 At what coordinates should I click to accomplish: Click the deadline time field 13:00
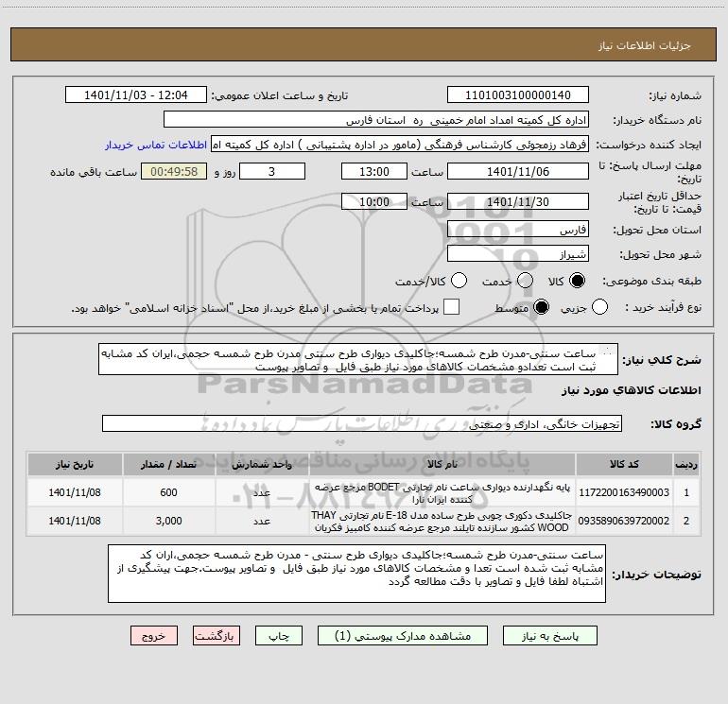coord(374,172)
